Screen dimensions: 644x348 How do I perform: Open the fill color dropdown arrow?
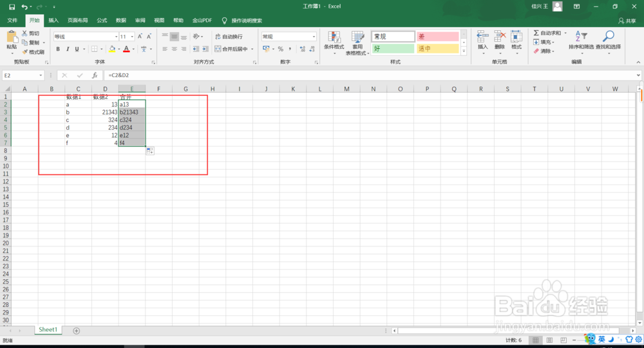pyautogui.click(x=119, y=50)
